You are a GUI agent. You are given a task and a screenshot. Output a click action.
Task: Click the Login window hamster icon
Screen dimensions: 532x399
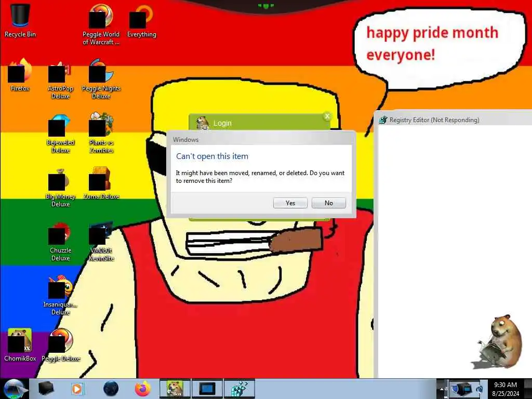(x=203, y=123)
